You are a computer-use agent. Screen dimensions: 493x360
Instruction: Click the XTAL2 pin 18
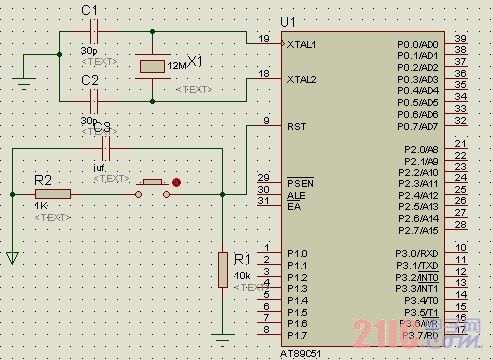click(268, 78)
